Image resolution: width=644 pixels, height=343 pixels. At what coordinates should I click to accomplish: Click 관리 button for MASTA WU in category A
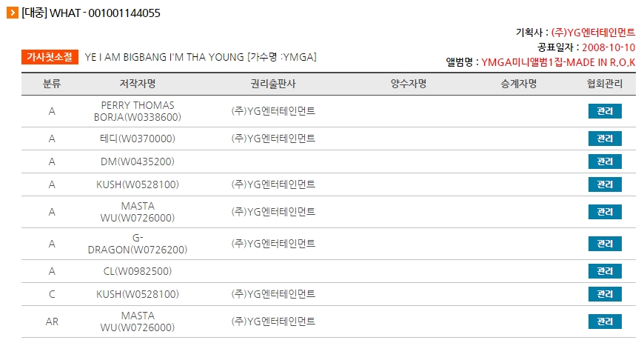tap(605, 212)
